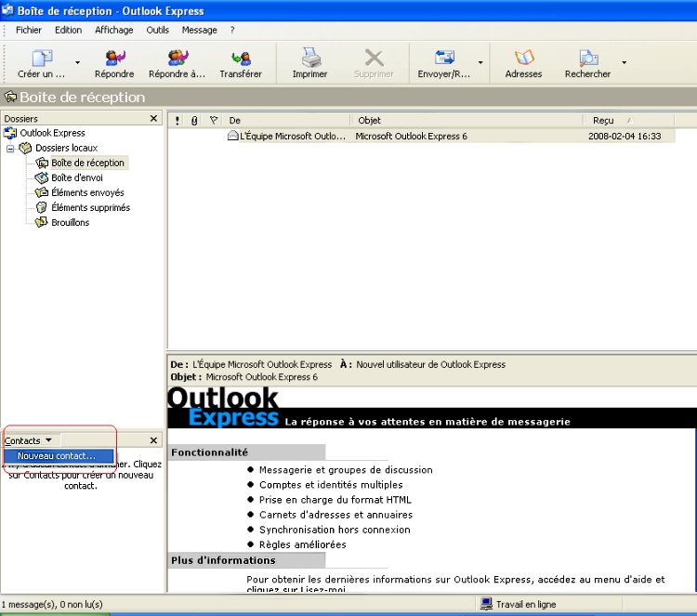The height and width of the screenshot is (616, 697).
Task: Select Nouveau contact... menu entry
Action: coord(57,456)
